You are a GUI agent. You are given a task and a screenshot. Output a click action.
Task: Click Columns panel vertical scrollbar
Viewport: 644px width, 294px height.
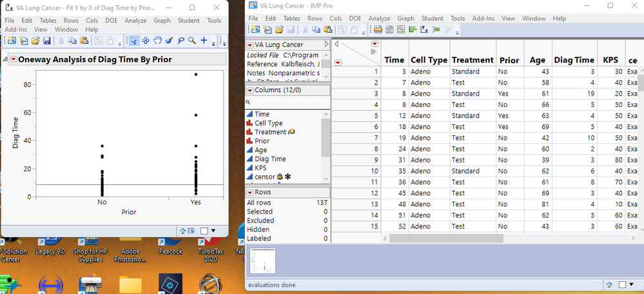coord(326,137)
